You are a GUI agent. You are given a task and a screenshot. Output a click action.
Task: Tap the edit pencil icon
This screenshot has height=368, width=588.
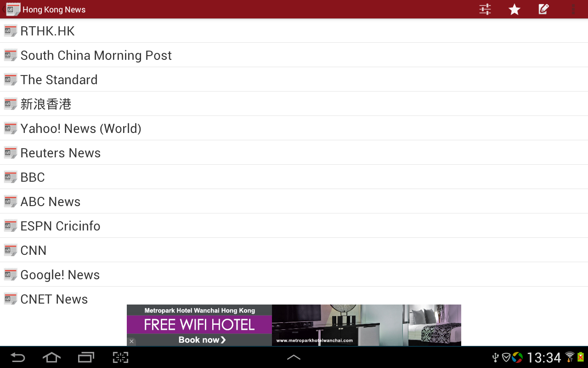tap(544, 9)
